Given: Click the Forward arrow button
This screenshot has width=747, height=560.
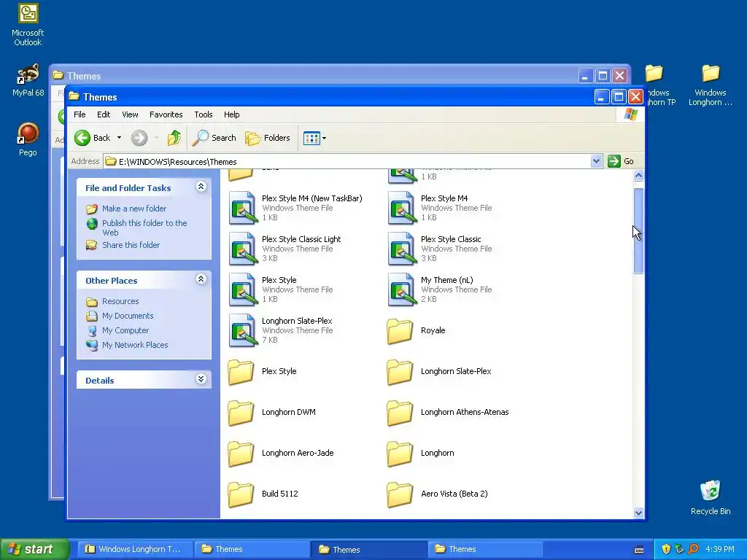Looking at the screenshot, I should [139, 138].
